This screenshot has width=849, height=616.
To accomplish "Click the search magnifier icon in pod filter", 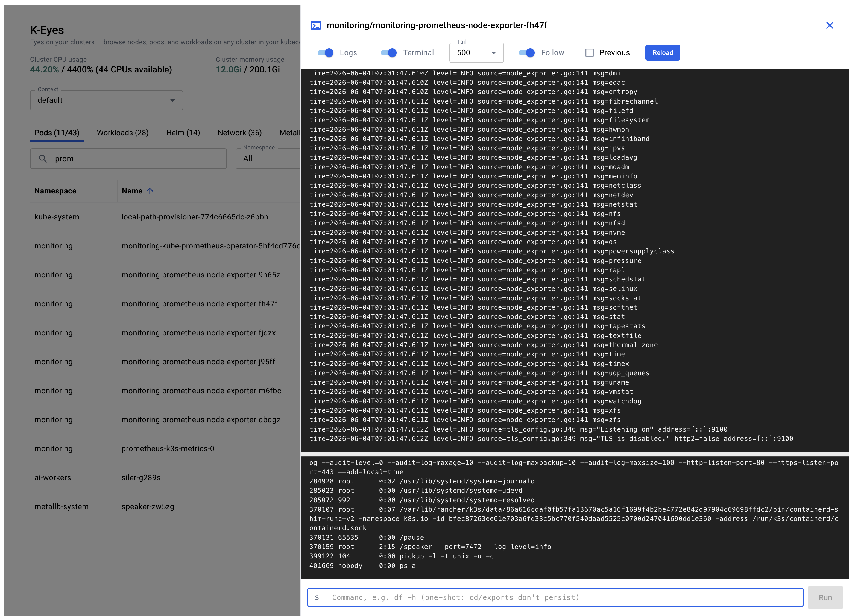I will click(x=43, y=159).
